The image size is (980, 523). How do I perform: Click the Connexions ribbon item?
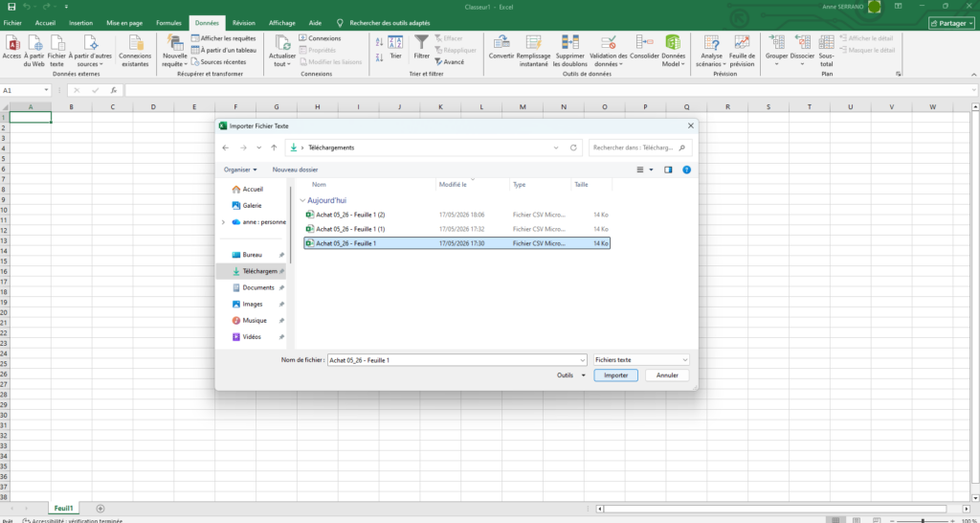tap(320, 38)
